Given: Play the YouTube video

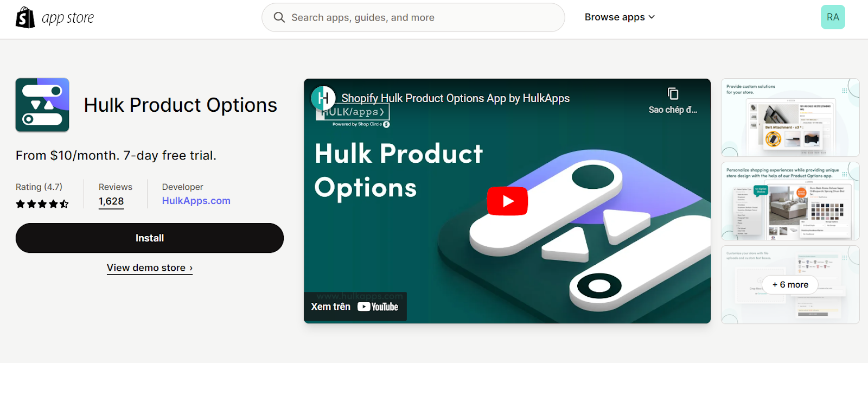Looking at the screenshot, I should 507,201.
